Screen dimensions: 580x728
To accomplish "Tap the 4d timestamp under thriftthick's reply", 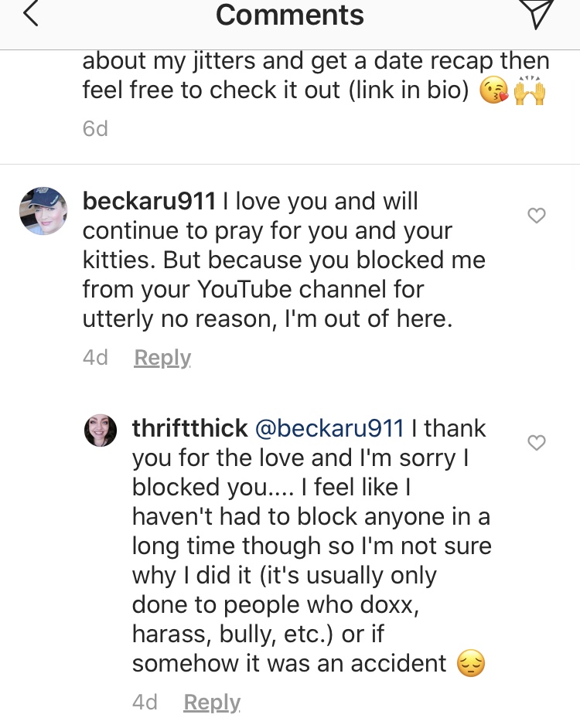I will click(x=145, y=702).
